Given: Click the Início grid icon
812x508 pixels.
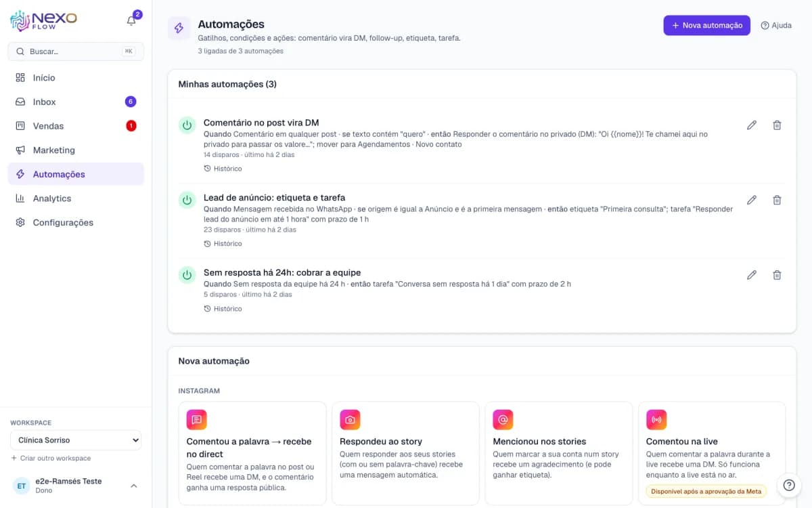Looking at the screenshot, I should tap(20, 78).
